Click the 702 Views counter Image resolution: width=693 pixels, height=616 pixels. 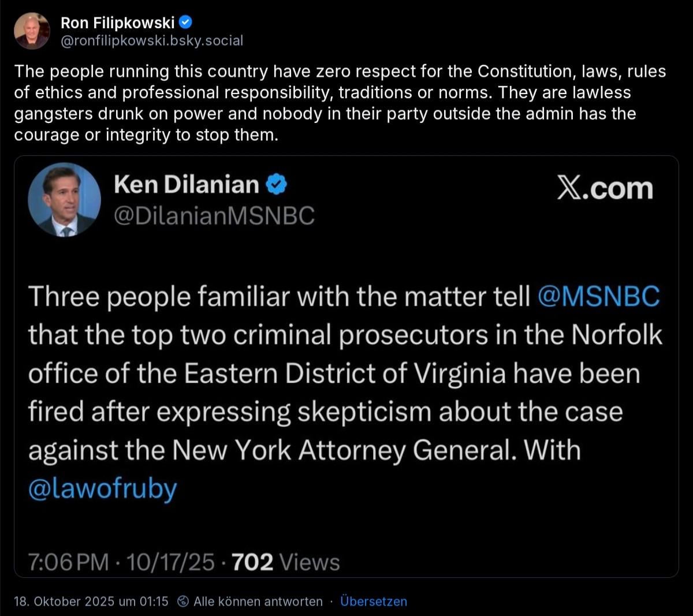pos(285,562)
